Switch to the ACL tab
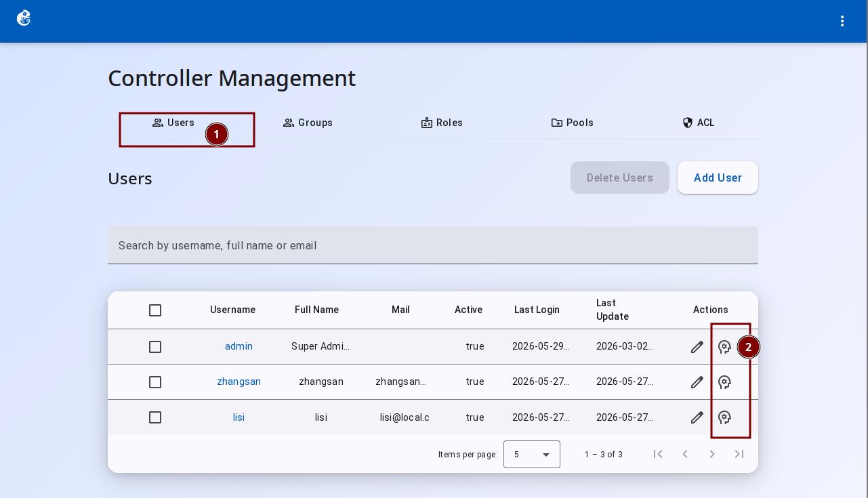Image resolution: width=868 pixels, height=498 pixels. point(699,123)
